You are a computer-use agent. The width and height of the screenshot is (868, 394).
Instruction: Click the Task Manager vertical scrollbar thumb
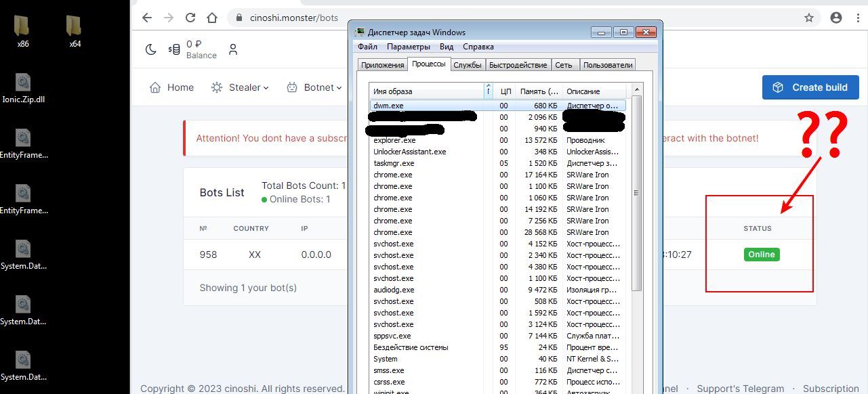point(636,193)
